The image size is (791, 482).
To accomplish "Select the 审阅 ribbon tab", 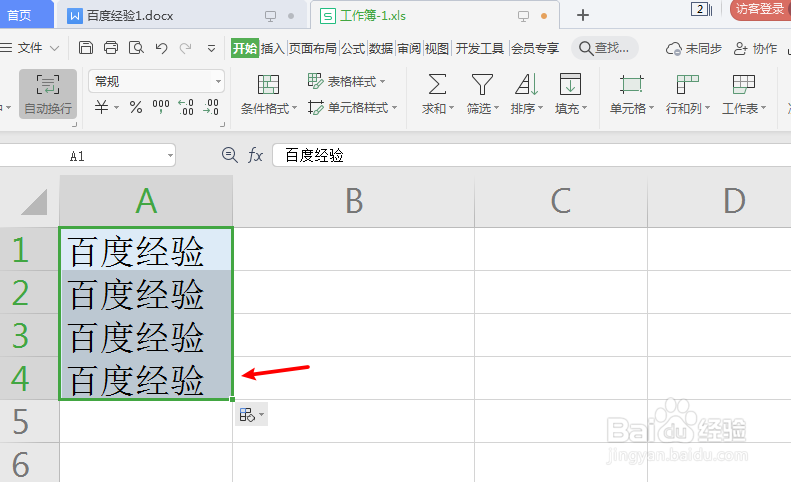I will click(409, 48).
